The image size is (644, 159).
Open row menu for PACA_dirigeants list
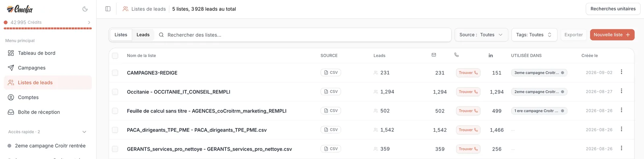tap(621, 129)
